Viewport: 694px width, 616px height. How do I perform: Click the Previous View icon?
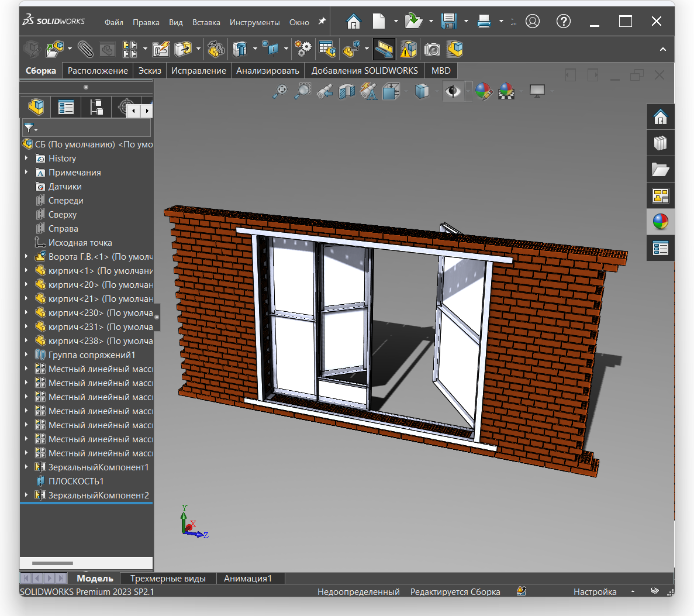tap(325, 91)
